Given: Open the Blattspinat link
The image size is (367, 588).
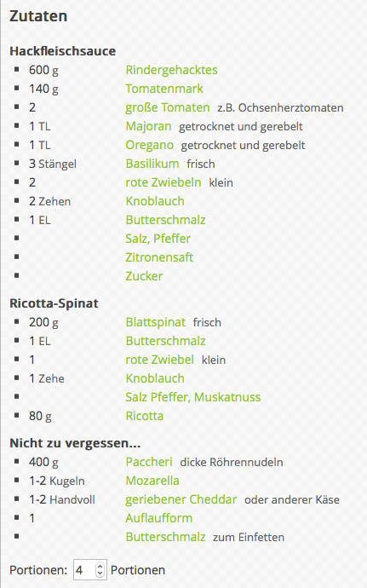Looking at the screenshot, I should 156,322.
